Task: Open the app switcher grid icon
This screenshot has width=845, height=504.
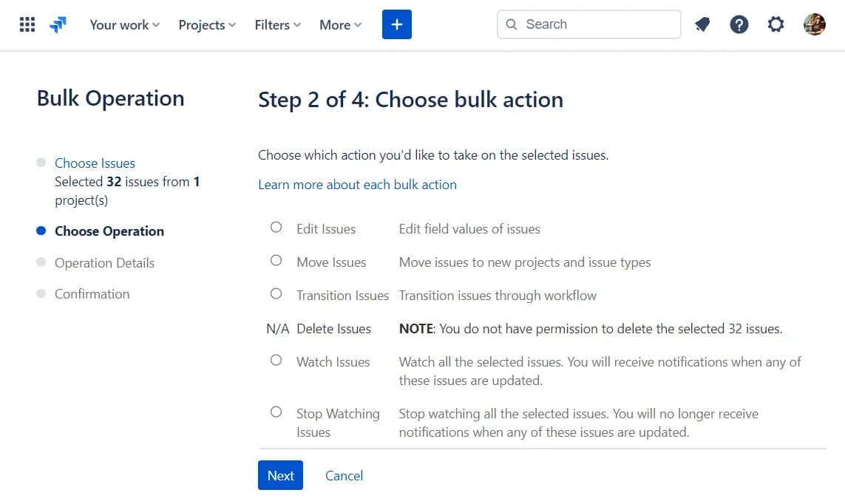Action: point(27,24)
